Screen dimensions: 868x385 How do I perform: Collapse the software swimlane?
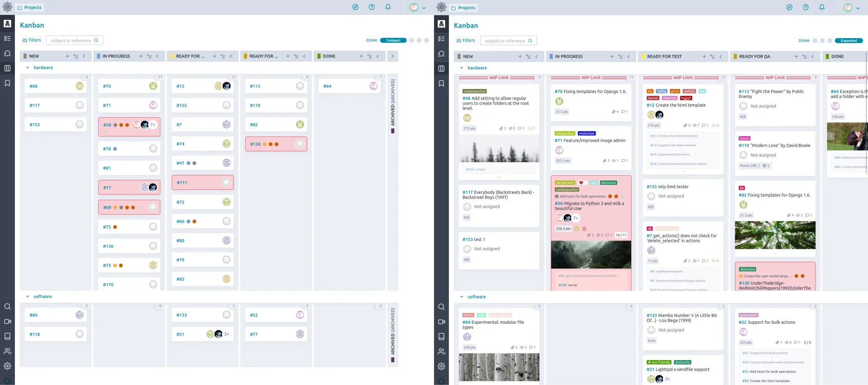click(x=28, y=296)
